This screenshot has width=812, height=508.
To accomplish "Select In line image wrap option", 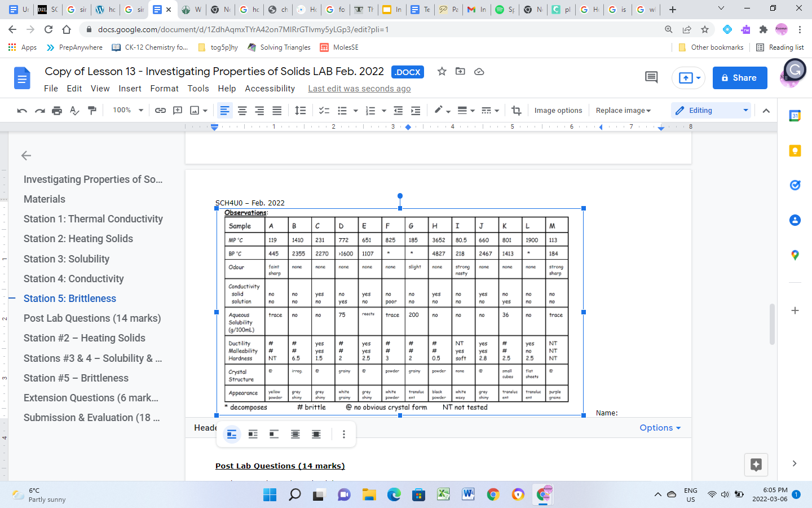I will tap(232, 434).
